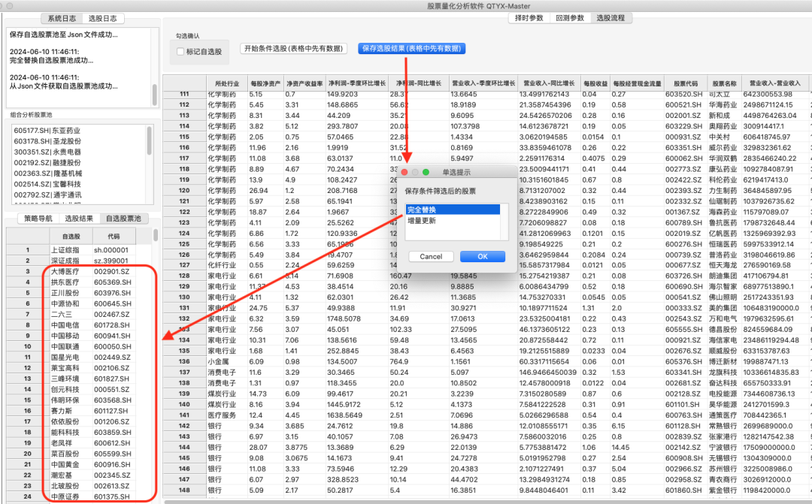Click the log panel vertical scrollbar
The height and width of the screenshot is (504, 812).
pyautogui.click(x=155, y=94)
